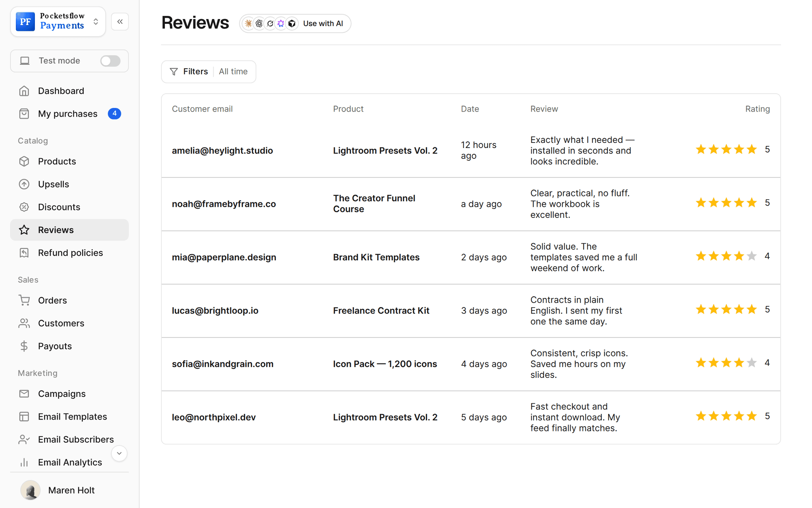The image size is (812, 508).
Task: Click the star rating on mia@paperplane.design row
Action: pyautogui.click(x=726, y=256)
